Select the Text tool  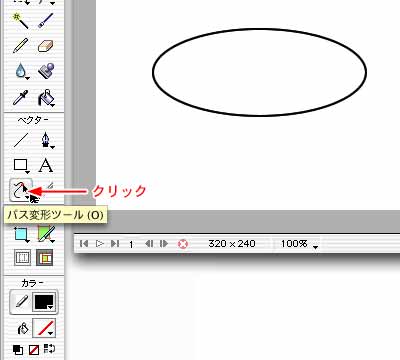46,165
